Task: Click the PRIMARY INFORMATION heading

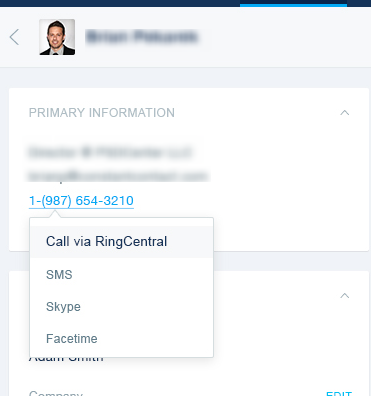Action: (102, 113)
